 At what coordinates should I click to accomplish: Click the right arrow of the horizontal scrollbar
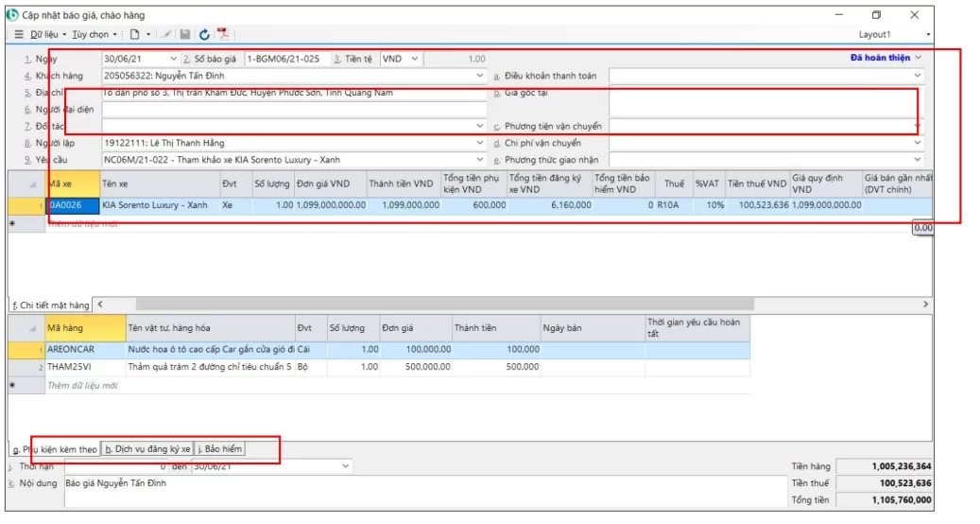(926, 305)
